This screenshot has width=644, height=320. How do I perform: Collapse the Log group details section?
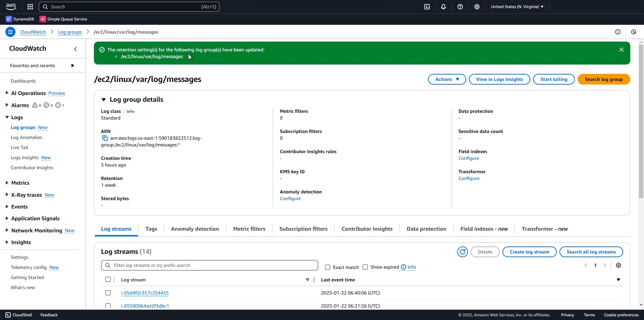click(104, 100)
